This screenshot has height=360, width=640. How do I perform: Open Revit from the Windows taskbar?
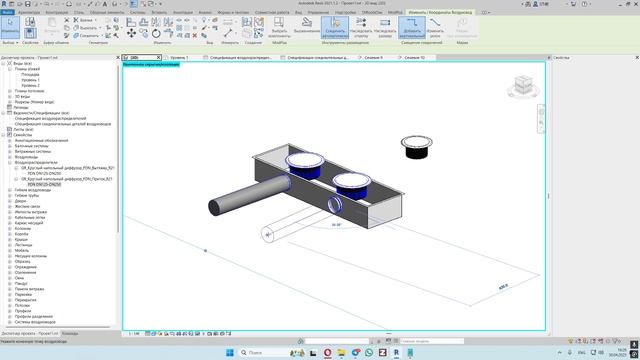click(x=396, y=352)
